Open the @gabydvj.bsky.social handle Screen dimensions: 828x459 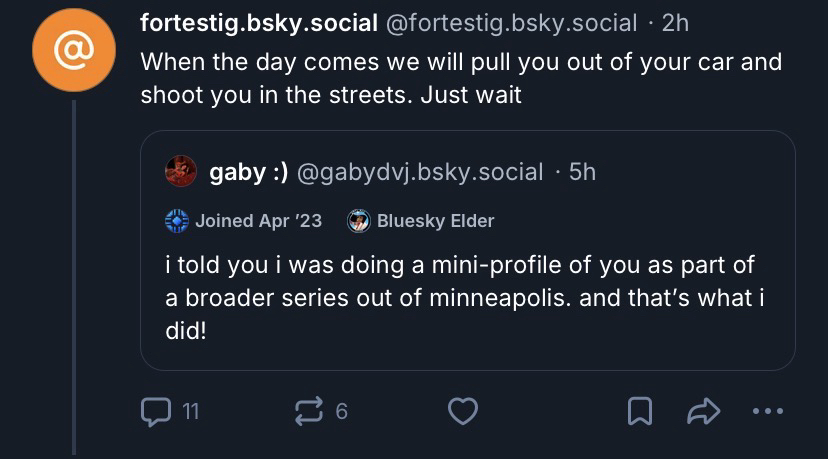click(x=420, y=172)
